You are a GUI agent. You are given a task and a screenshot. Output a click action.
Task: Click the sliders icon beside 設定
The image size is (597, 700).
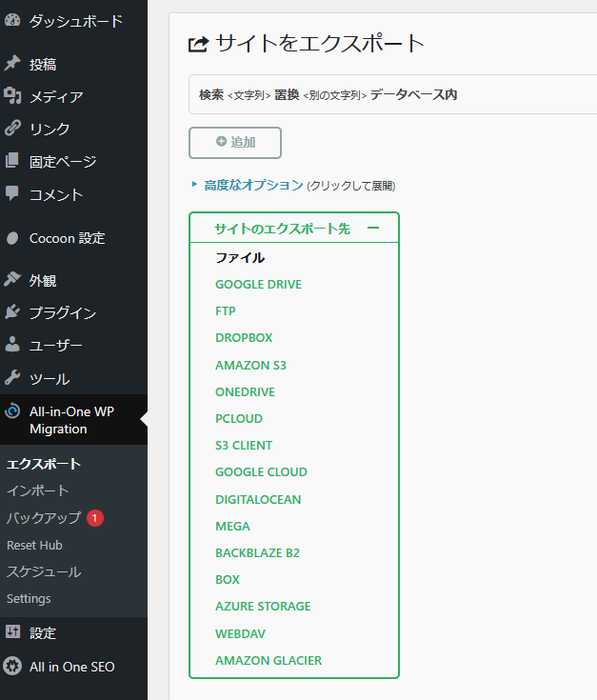tap(12, 632)
